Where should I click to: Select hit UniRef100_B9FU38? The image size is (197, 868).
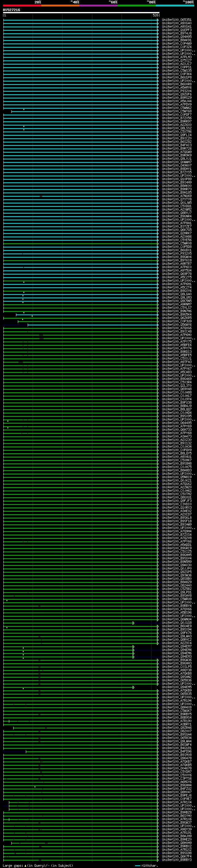[x=176, y=403]
